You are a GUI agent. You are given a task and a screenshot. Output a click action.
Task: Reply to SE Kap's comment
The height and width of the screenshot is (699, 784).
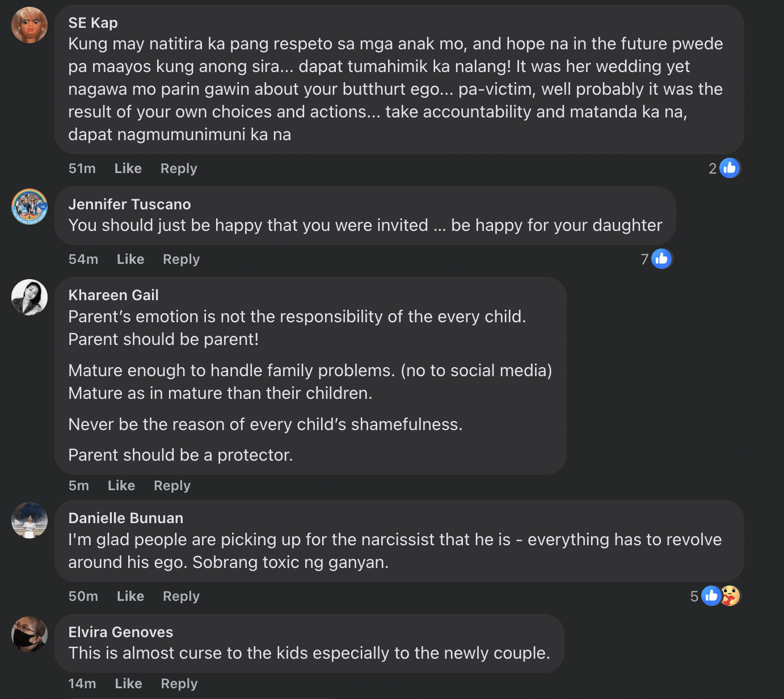(x=179, y=169)
